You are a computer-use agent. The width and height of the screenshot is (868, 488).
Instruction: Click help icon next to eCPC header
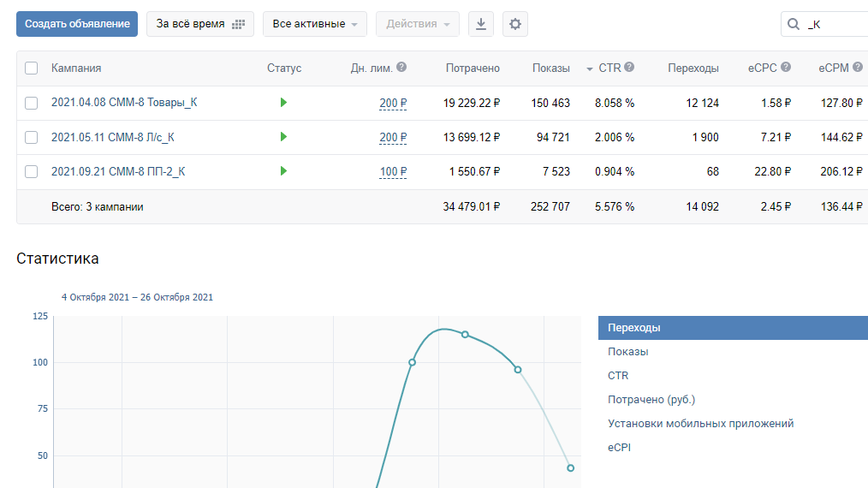point(786,68)
